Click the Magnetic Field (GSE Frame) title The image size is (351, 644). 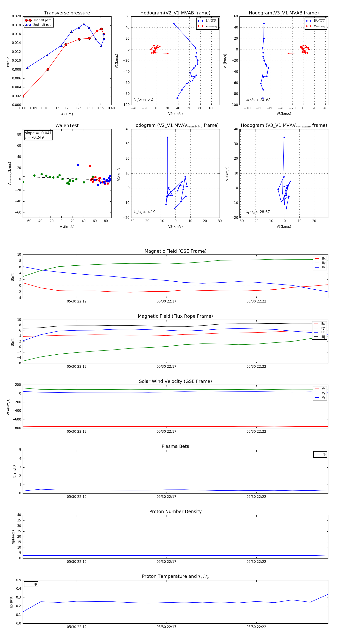point(175,251)
